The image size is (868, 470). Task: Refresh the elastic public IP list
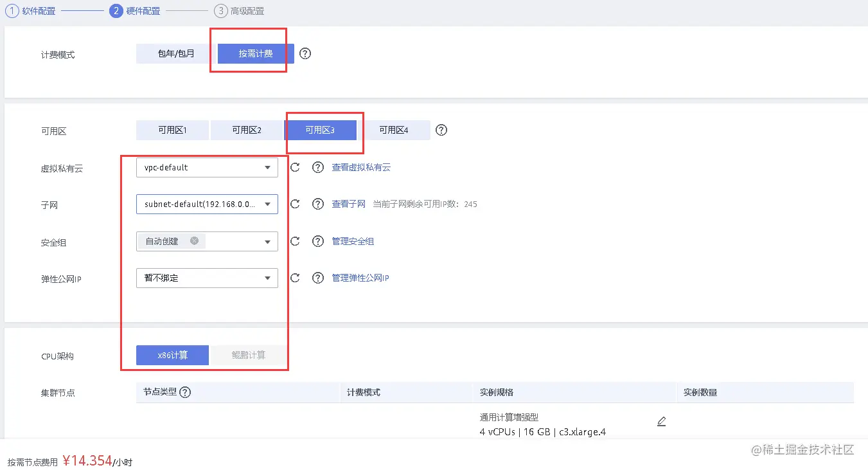pyautogui.click(x=295, y=278)
